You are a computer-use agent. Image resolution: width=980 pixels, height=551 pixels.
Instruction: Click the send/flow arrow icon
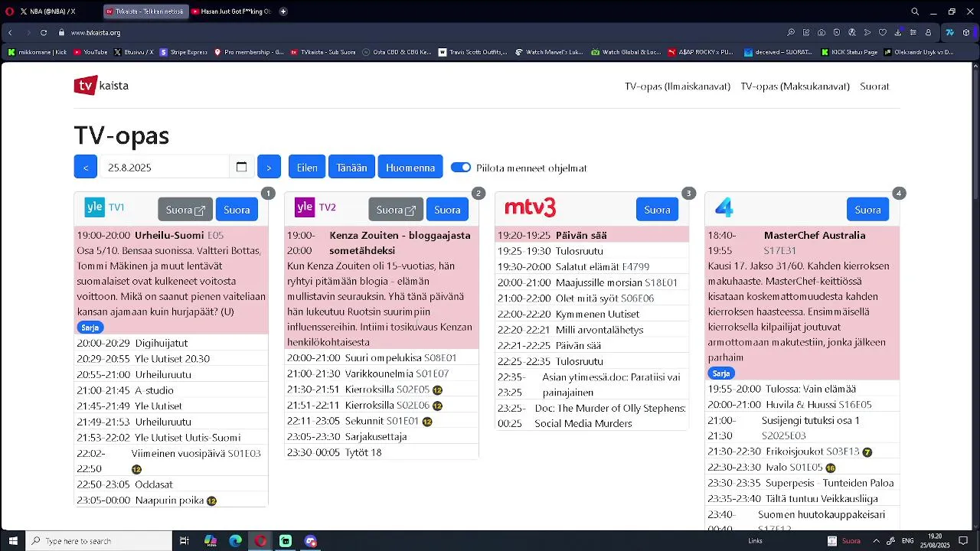[867, 33]
